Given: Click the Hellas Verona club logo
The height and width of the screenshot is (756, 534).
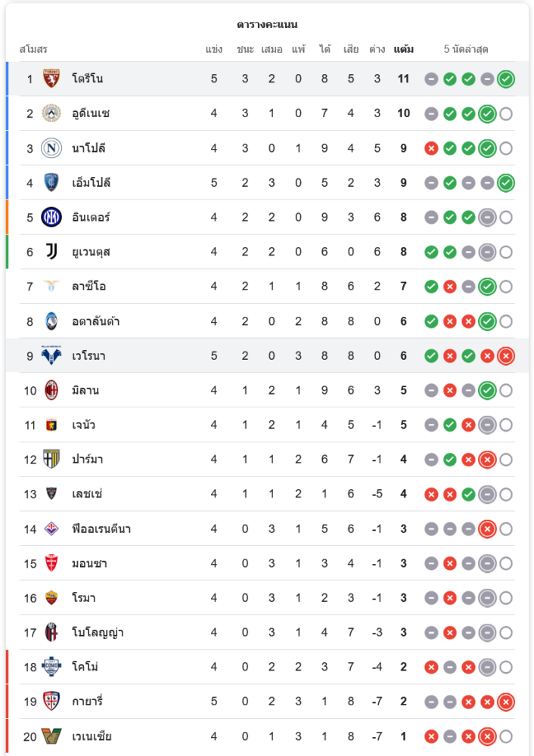Looking at the screenshot, I should pyautogui.click(x=51, y=356).
